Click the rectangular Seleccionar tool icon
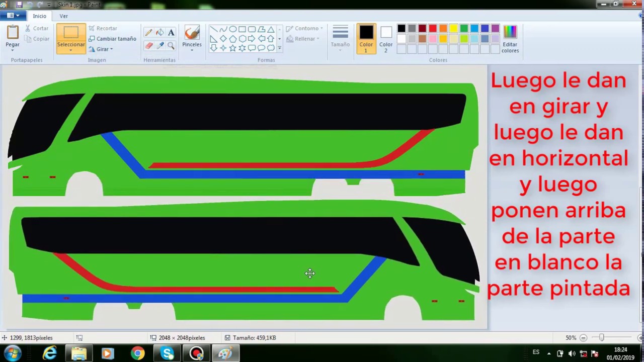 tap(71, 33)
